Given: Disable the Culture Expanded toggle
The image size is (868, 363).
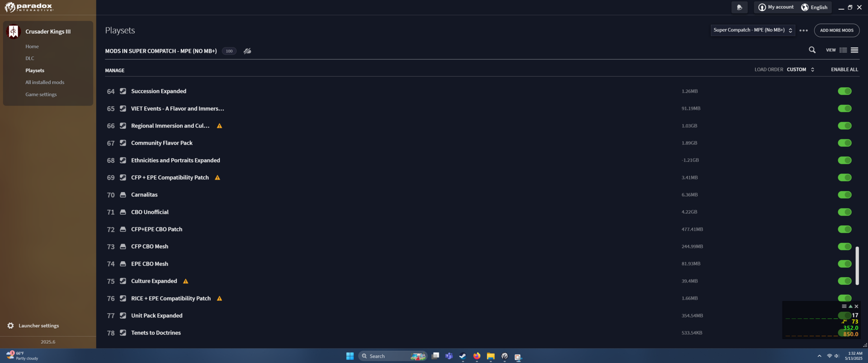Looking at the screenshot, I should point(844,281).
